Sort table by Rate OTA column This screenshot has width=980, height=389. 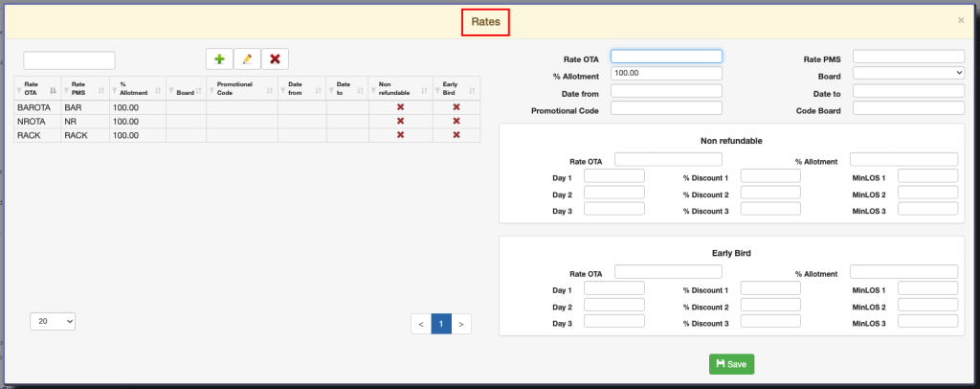point(35,88)
